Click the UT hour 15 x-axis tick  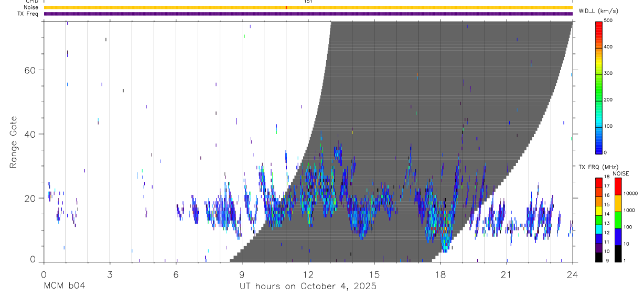coord(374,274)
